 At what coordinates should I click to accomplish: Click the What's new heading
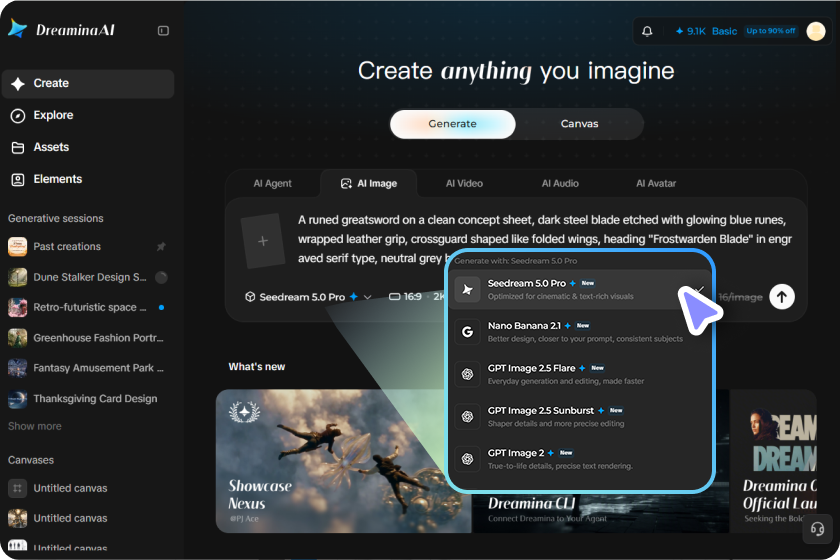click(x=257, y=367)
